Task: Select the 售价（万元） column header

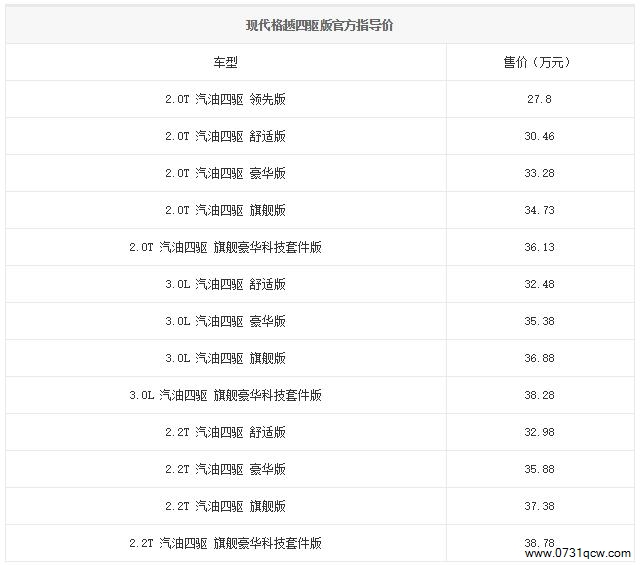Action: pos(537,62)
